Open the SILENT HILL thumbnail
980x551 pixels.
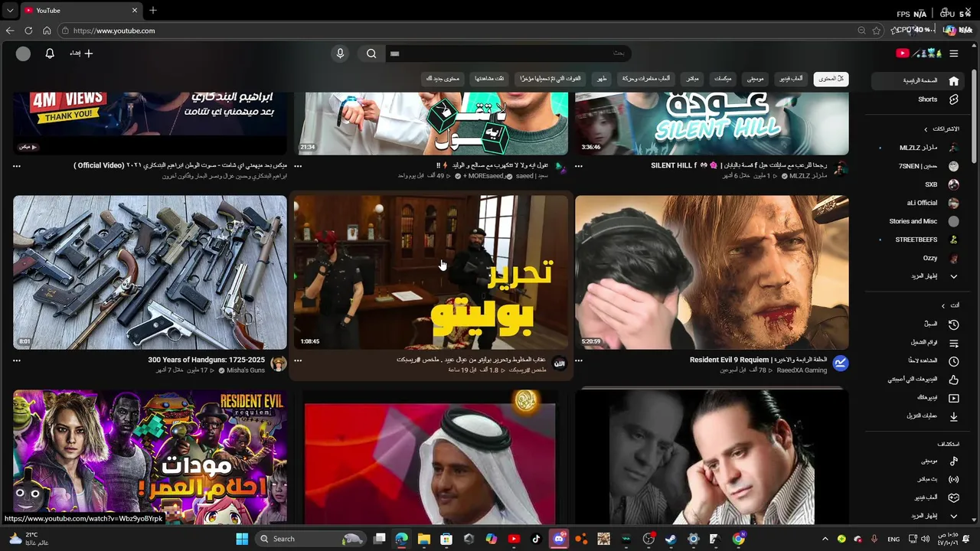(x=712, y=123)
